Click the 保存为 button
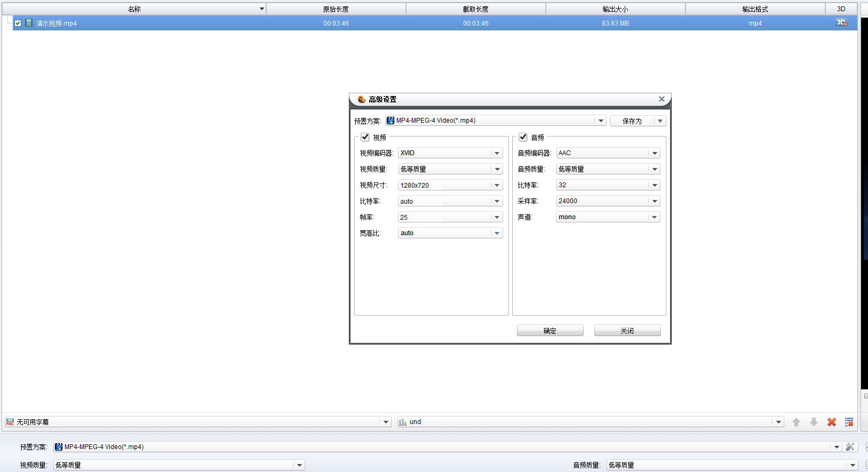Screen dimensions: 868x472 (x=632, y=121)
